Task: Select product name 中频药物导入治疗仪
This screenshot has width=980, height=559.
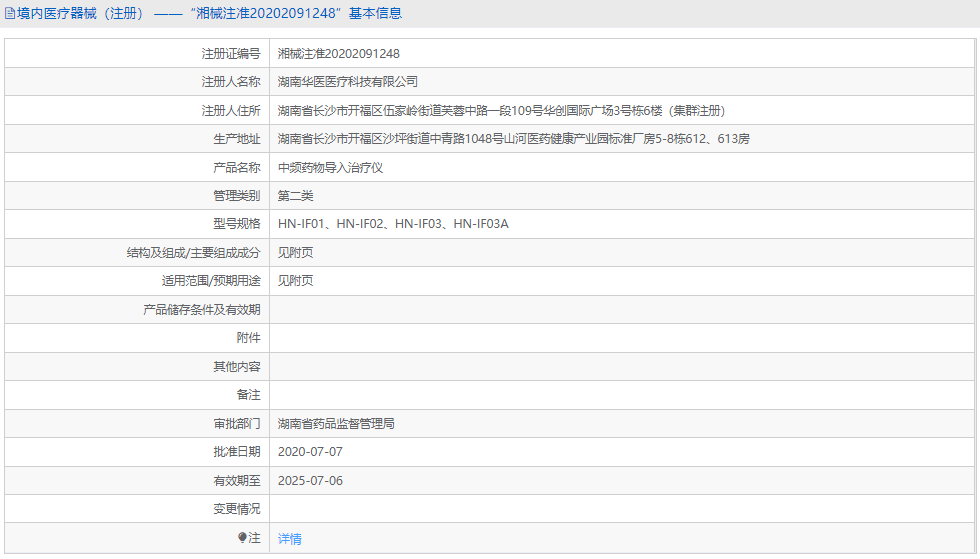Action: click(330, 168)
